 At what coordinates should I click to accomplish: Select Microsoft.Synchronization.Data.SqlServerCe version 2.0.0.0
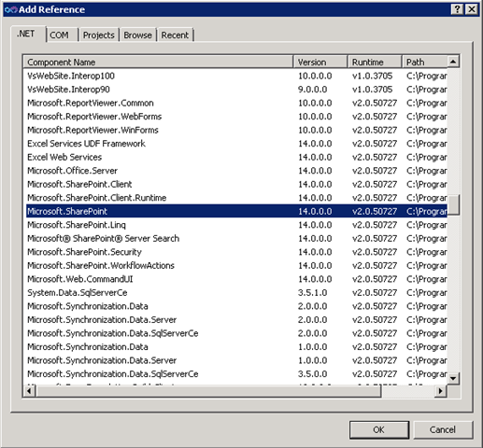(x=236, y=333)
